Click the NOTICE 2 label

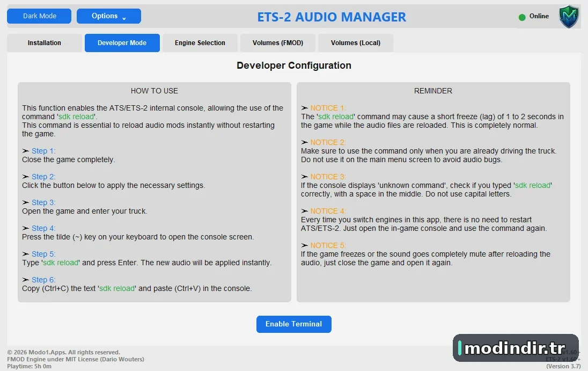328,143
